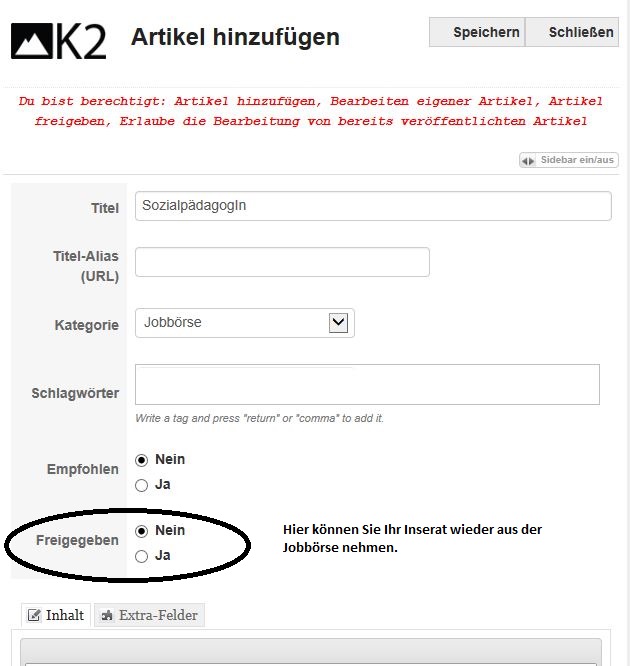Screen dimensions: 630x666
Task: Focus the Titel-Alias (URL) field
Action: click(282, 262)
